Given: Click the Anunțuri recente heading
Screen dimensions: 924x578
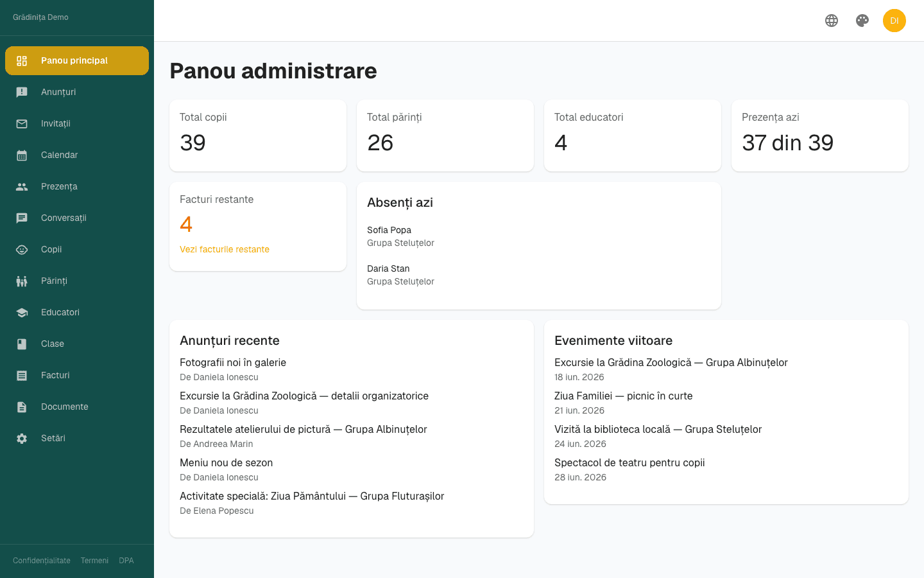Looking at the screenshot, I should point(230,340).
